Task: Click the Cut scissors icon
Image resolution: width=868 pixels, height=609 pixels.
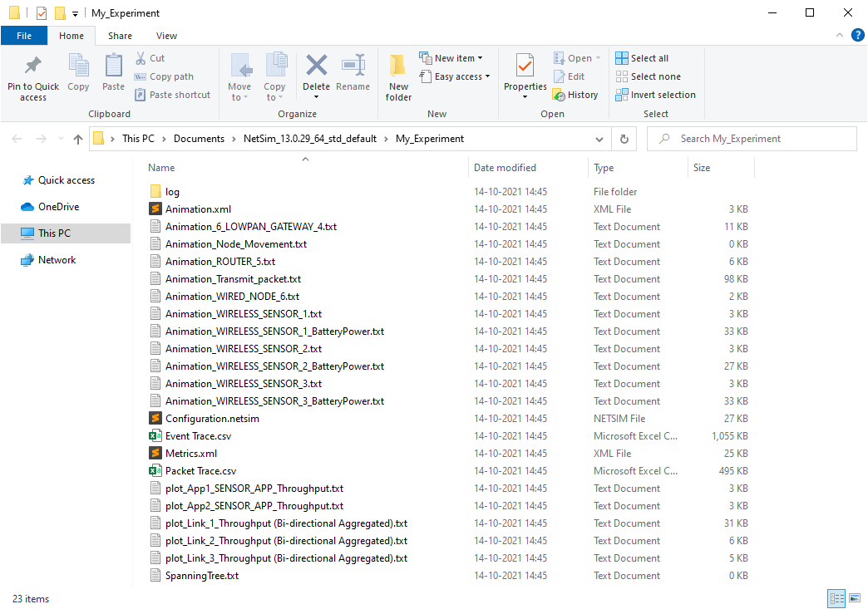Action: (x=141, y=58)
